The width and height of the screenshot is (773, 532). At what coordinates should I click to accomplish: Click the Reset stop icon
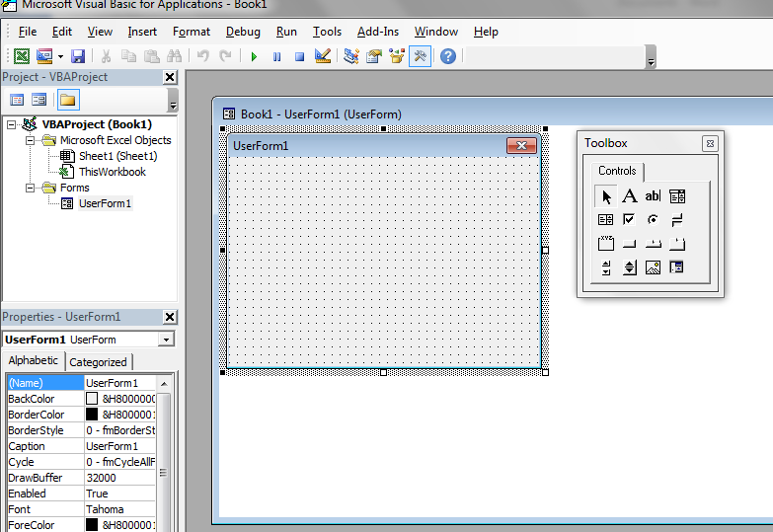click(x=299, y=56)
